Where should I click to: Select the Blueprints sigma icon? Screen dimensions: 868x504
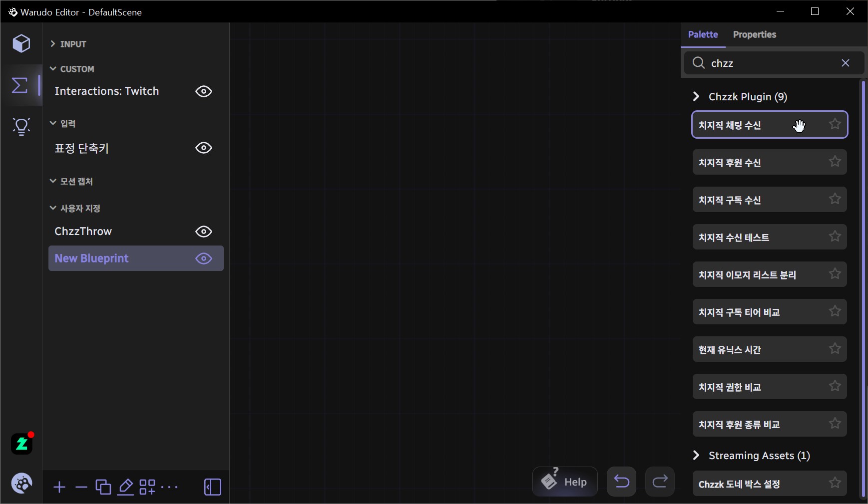click(x=20, y=85)
